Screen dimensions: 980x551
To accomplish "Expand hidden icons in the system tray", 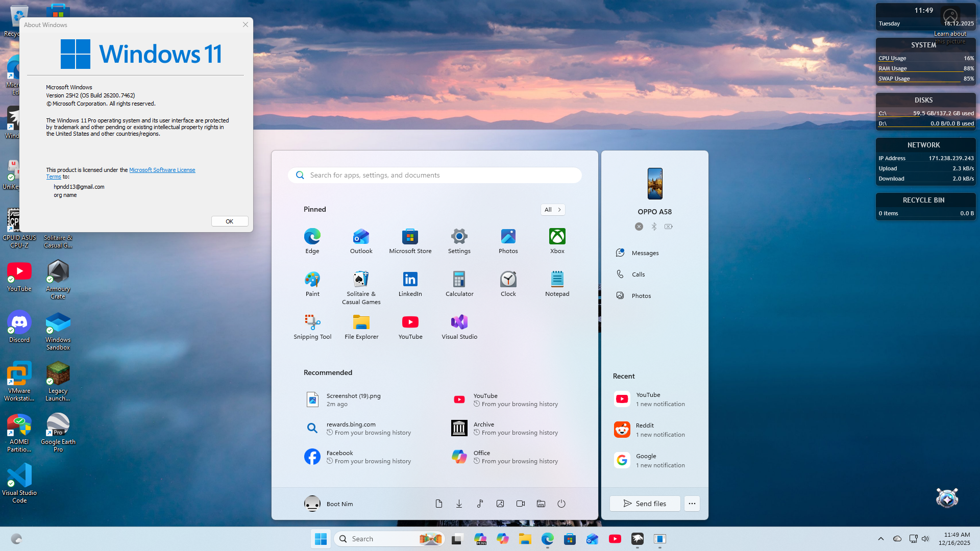I will (880, 539).
